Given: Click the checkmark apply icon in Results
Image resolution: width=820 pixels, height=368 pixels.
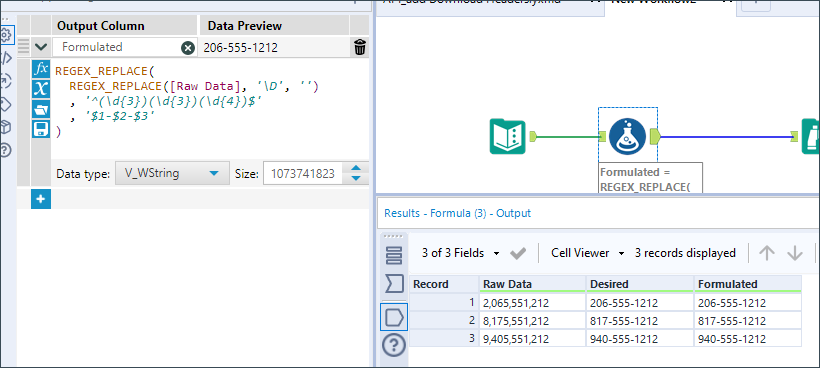Looking at the screenshot, I should pyautogui.click(x=518, y=254).
